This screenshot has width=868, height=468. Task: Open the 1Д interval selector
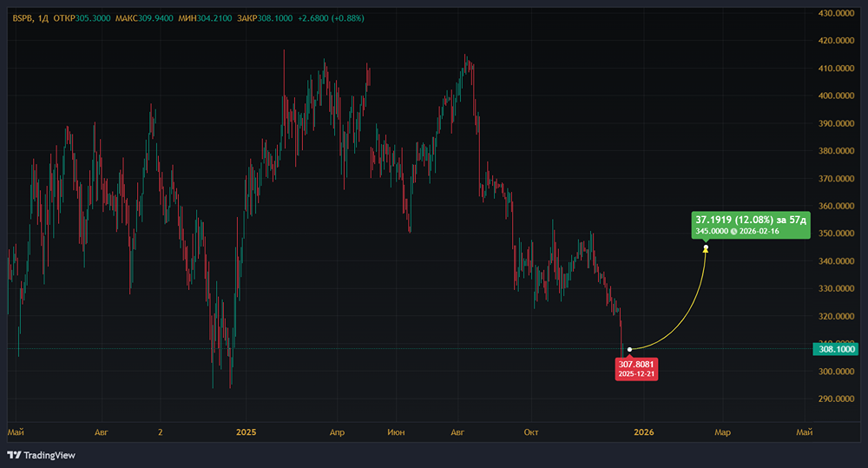(43, 18)
